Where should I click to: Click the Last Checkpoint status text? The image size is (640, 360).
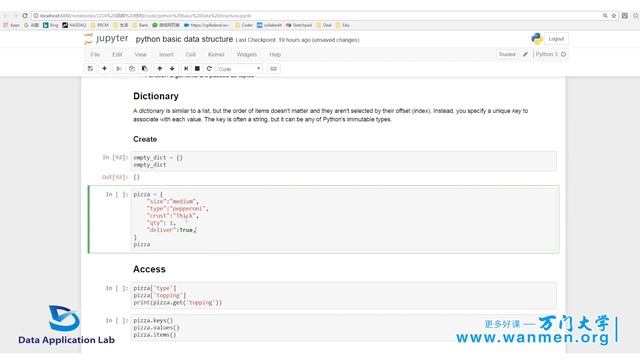(298, 40)
